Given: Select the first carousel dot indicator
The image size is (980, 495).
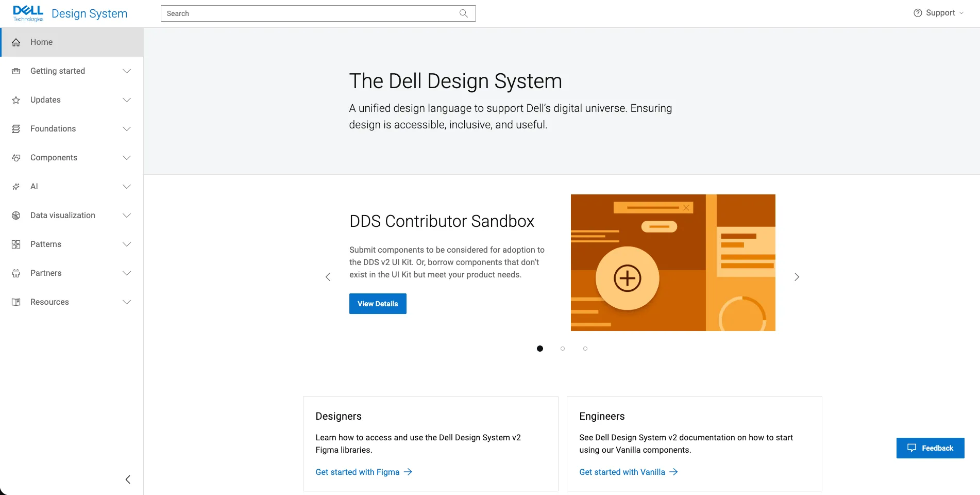Looking at the screenshot, I should [x=540, y=349].
